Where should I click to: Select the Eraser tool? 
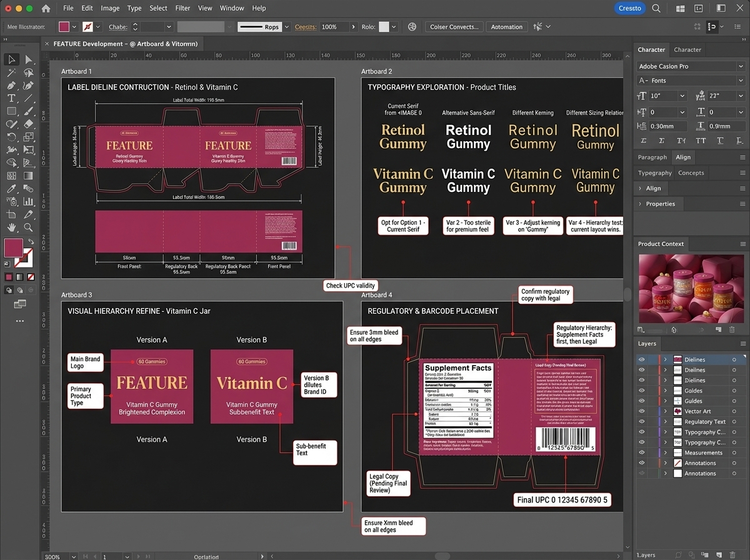pyautogui.click(x=28, y=124)
